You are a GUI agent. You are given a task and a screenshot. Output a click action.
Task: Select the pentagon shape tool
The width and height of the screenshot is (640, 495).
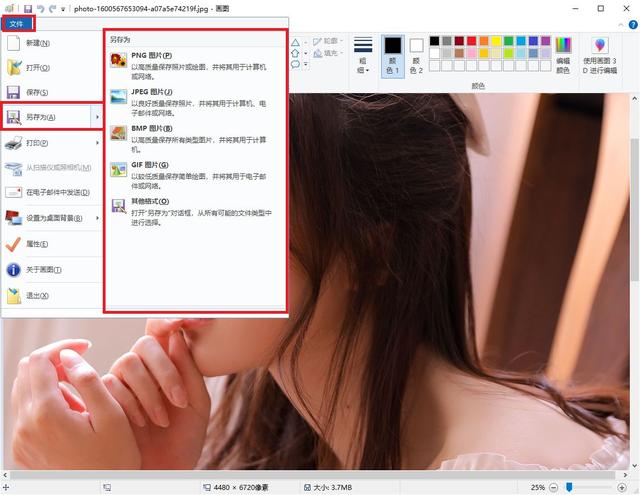pyautogui.click(x=295, y=53)
